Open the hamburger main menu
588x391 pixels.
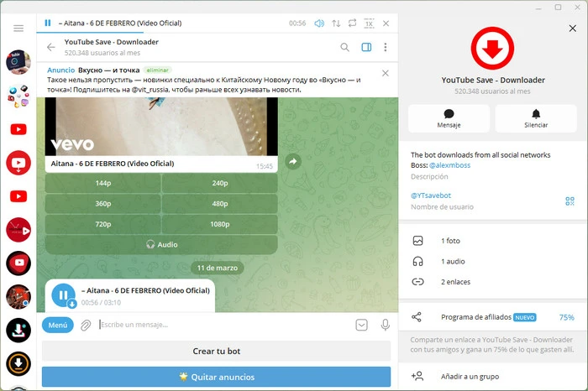click(x=18, y=29)
